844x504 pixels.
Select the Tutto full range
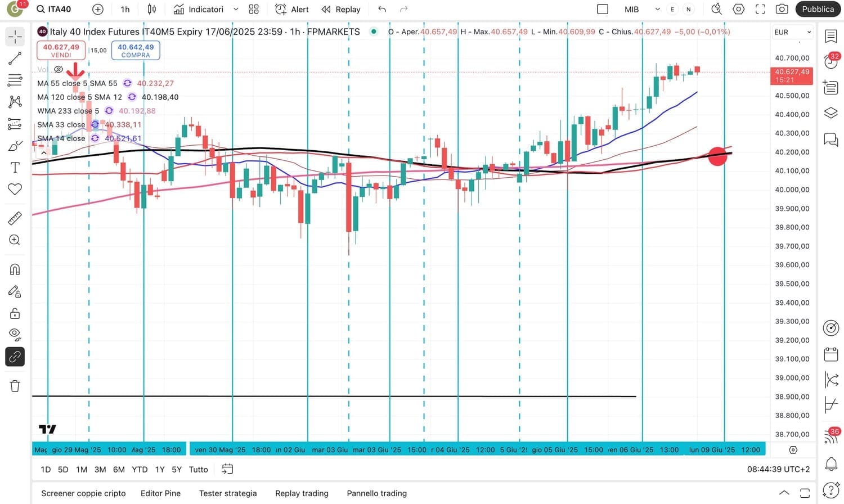(198, 469)
